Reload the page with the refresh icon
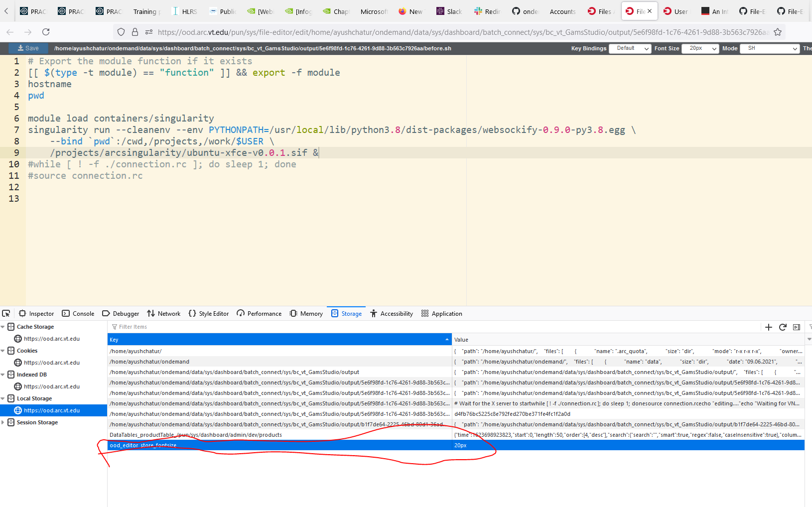 point(46,32)
